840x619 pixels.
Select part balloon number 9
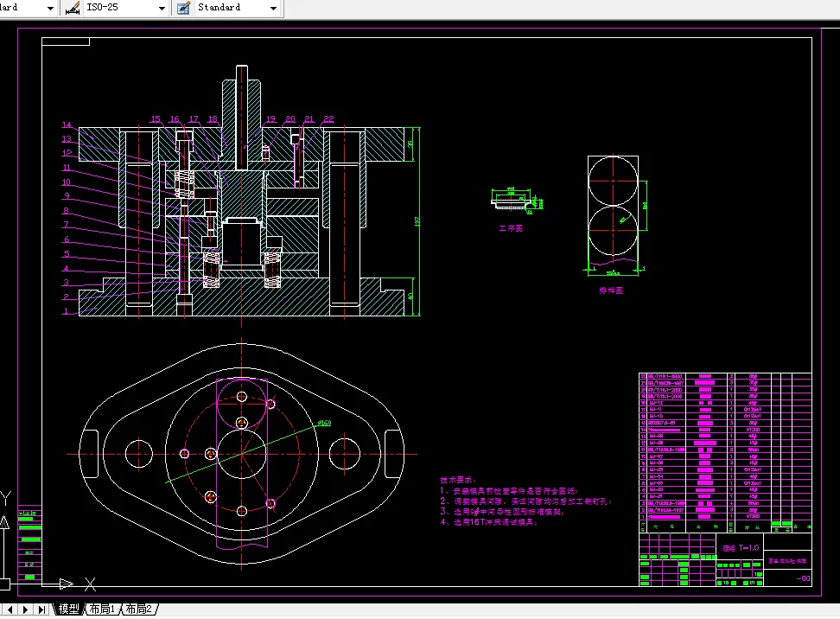(x=67, y=196)
